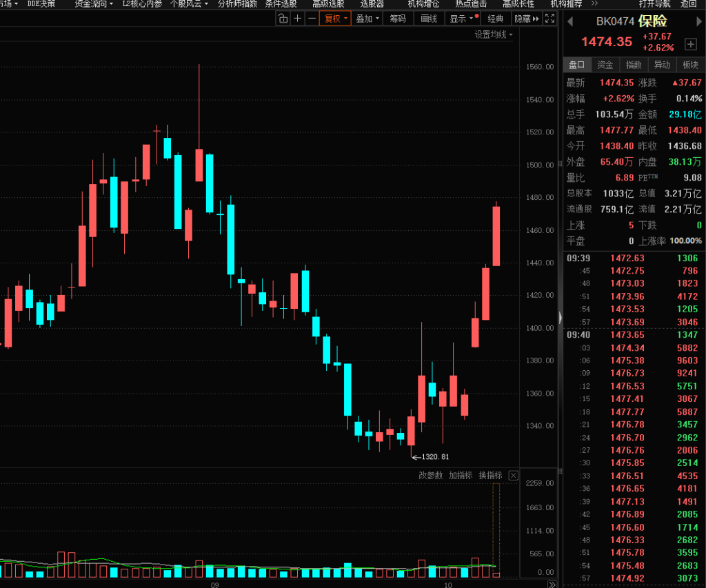Add 保险 to watchlist with plus box
The width and height of the screenshot is (706, 588).
pos(690,44)
